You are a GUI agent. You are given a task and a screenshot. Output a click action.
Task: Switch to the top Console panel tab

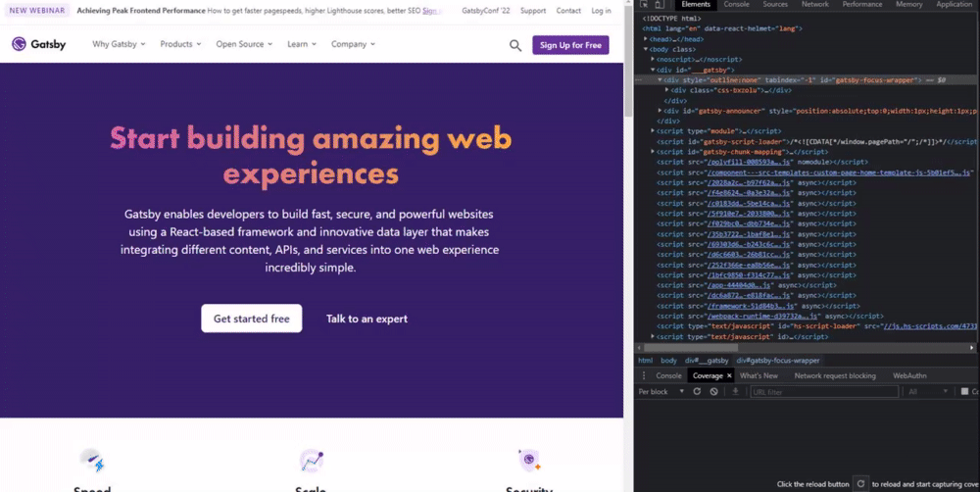pos(736,4)
